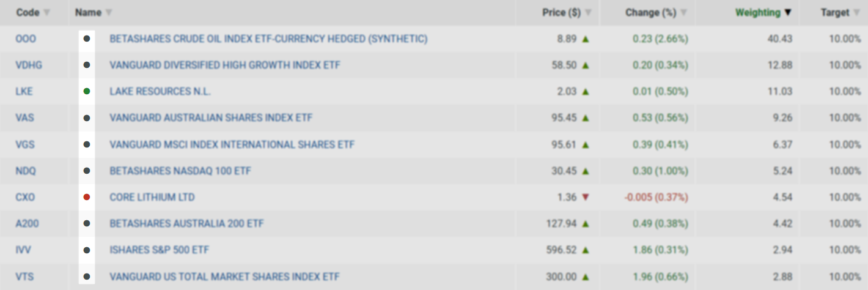Sort by the Target column header
Screen dimensions: 868x290
coord(835,12)
